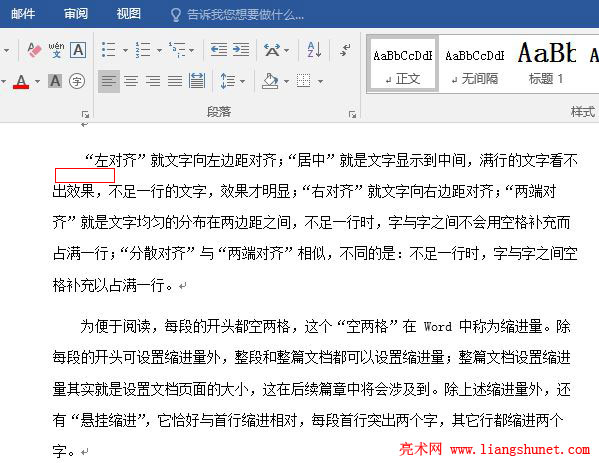Click the line spacing icon
This screenshot has width=599, height=463.
point(228,81)
